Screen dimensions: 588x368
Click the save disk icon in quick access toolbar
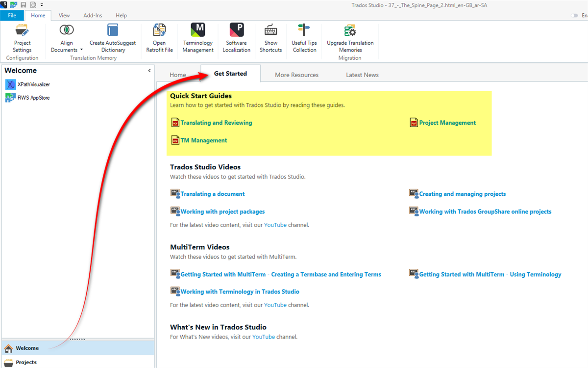click(x=24, y=4)
